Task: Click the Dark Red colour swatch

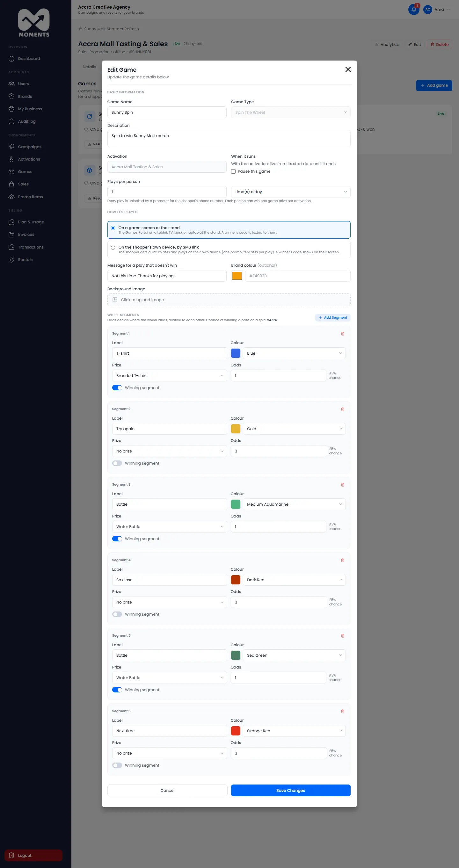Action: point(236,580)
